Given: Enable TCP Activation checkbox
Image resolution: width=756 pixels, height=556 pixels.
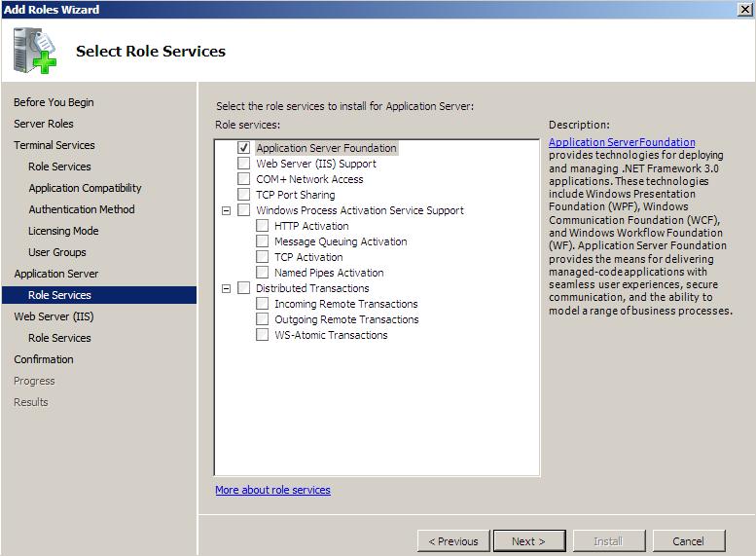Looking at the screenshot, I should pyautogui.click(x=263, y=257).
